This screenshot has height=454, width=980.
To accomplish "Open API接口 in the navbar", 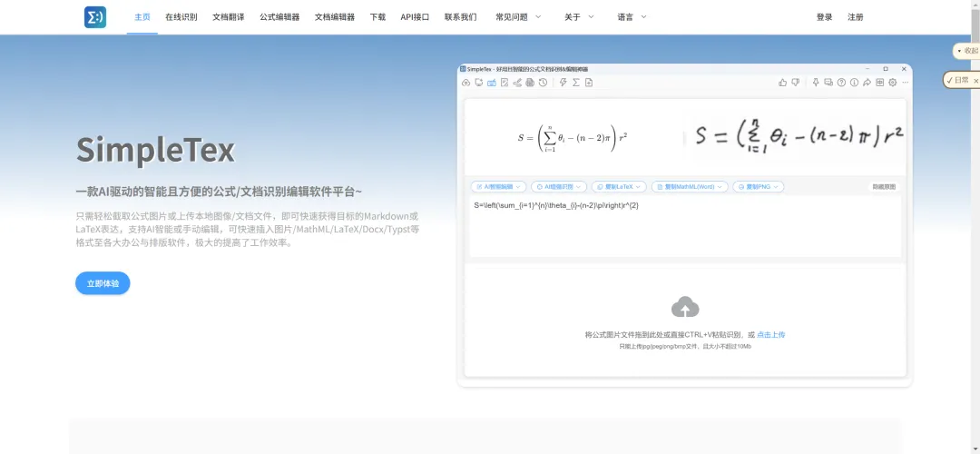I will 415,17.
